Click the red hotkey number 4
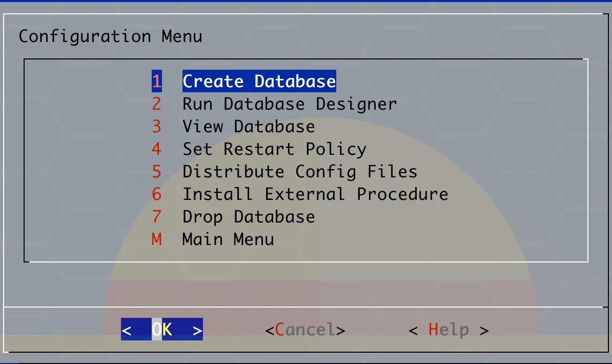The width and height of the screenshot is (612, 364). pos(156,149)
